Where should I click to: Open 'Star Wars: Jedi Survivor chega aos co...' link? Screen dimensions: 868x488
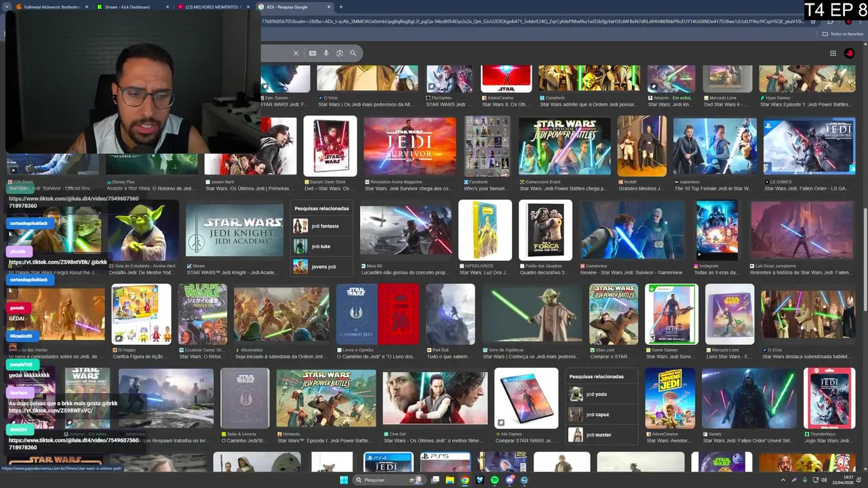[410, 188]
